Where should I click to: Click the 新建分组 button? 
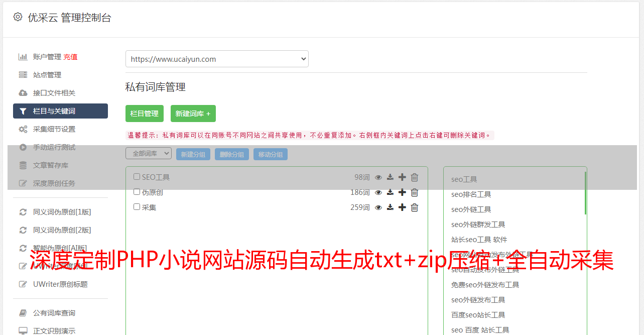pos(193,154)
